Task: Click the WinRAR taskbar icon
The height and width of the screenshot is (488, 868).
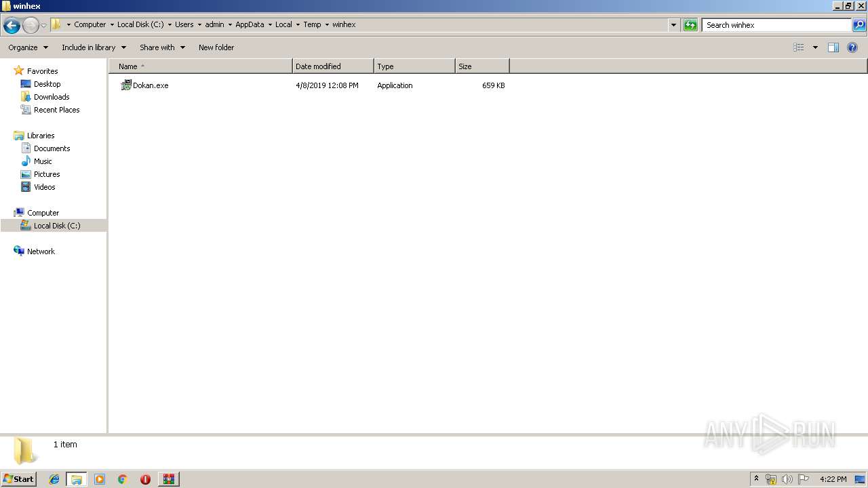Action: (x=168, y=479)
